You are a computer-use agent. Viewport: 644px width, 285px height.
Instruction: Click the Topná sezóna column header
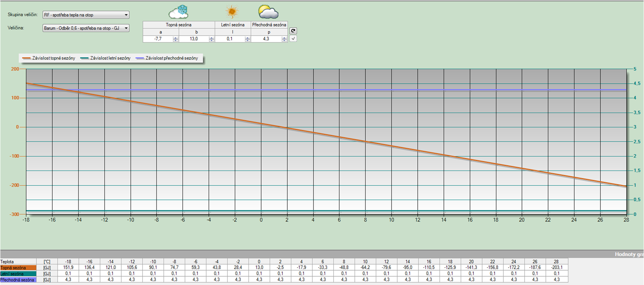click(x=179, y=25)
